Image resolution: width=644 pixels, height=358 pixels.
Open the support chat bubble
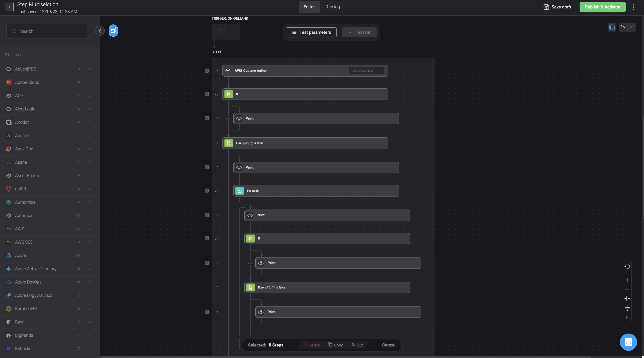click(628, 342)
